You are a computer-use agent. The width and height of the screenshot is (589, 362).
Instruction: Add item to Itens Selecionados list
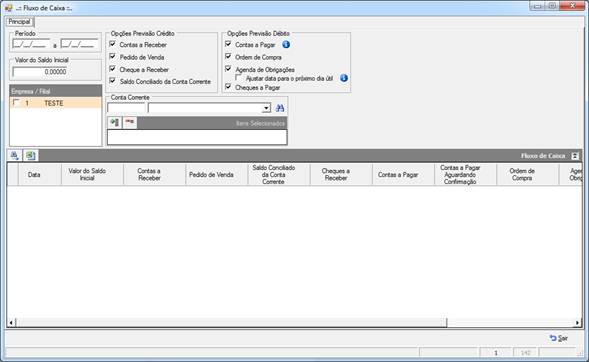115,122
